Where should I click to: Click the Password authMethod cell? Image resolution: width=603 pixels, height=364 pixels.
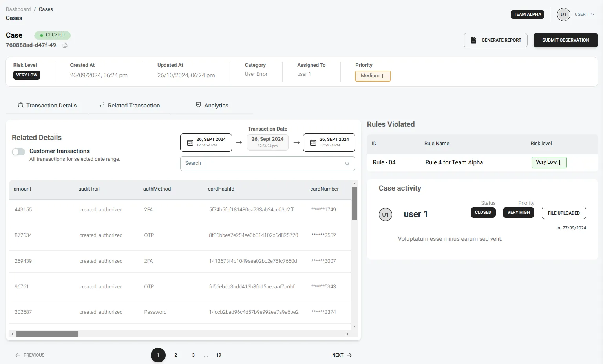155,312
